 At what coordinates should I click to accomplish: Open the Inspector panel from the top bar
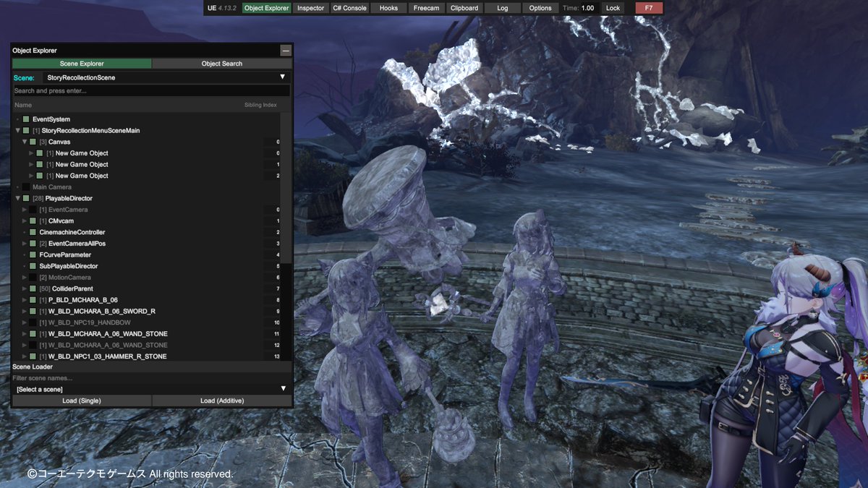click(311, 8)
